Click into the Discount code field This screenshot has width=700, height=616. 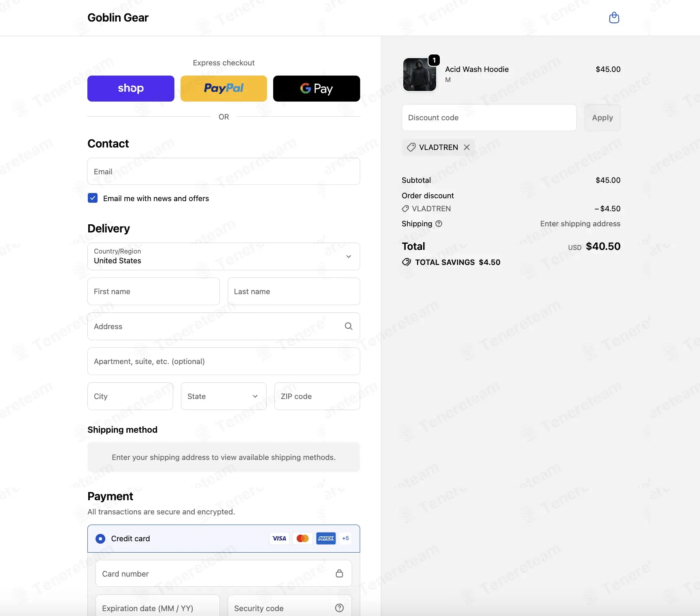point(489,117)
